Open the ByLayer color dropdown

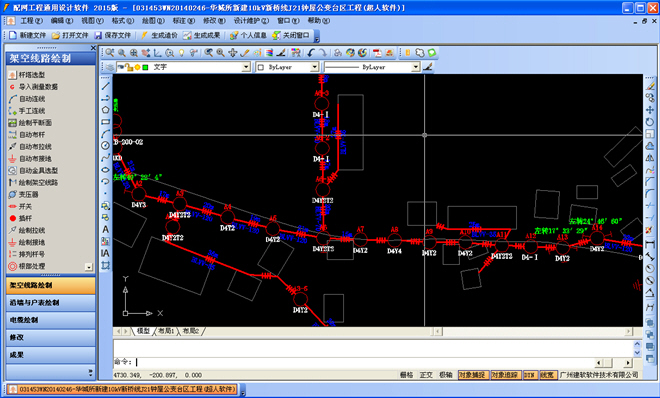[314, 67]
